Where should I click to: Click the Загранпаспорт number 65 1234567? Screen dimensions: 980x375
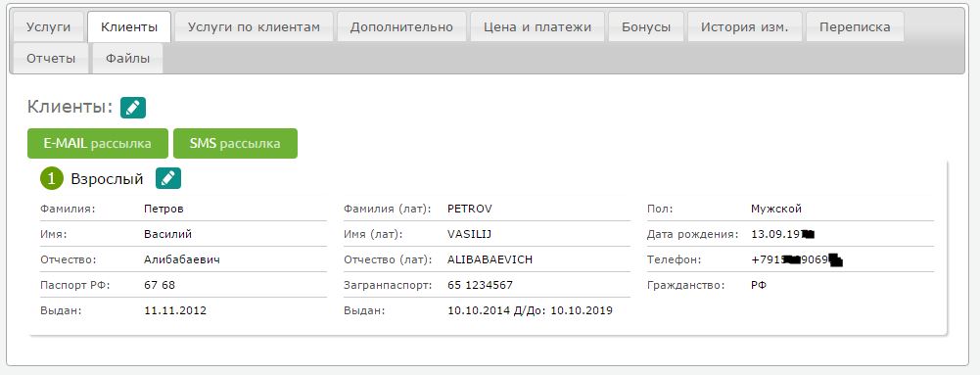click(480, 285)
